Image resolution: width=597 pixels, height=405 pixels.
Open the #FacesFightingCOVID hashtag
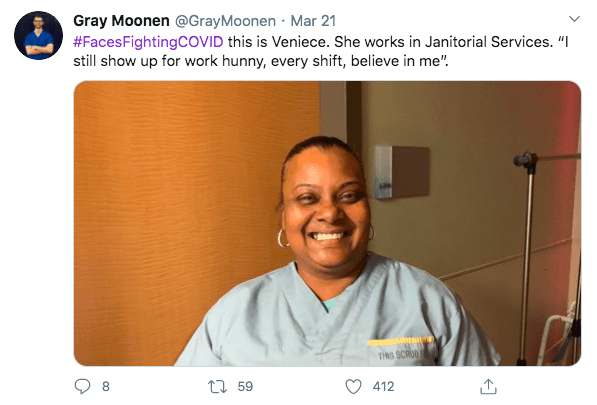coord(148,41)
